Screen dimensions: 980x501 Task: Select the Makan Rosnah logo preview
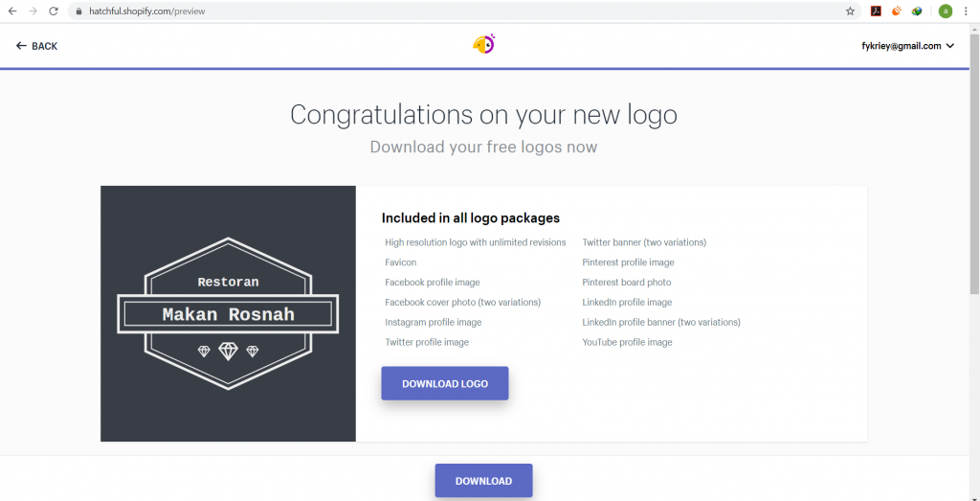[x=228, y=313]
